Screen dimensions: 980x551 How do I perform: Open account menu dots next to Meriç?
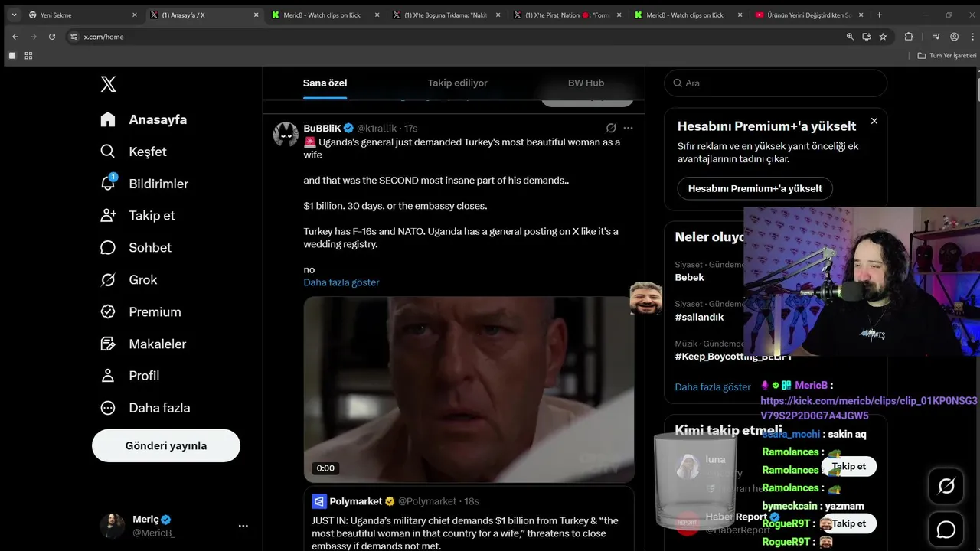[x=243, y=526]
